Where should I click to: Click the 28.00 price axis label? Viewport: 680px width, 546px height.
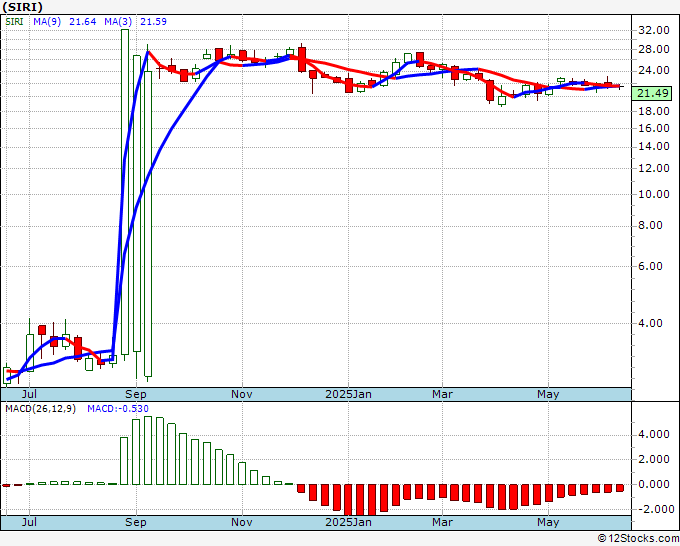click(654, 49)
